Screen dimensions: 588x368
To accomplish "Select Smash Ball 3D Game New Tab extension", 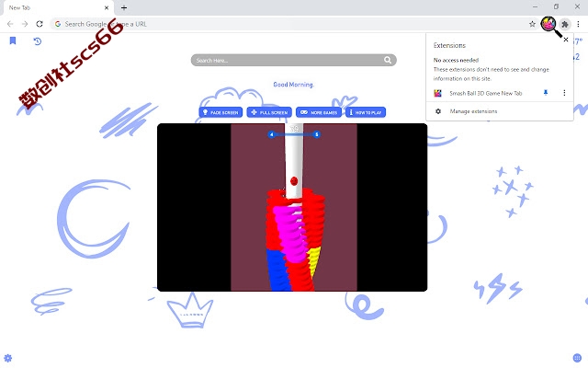I will [x=486, y=93].
